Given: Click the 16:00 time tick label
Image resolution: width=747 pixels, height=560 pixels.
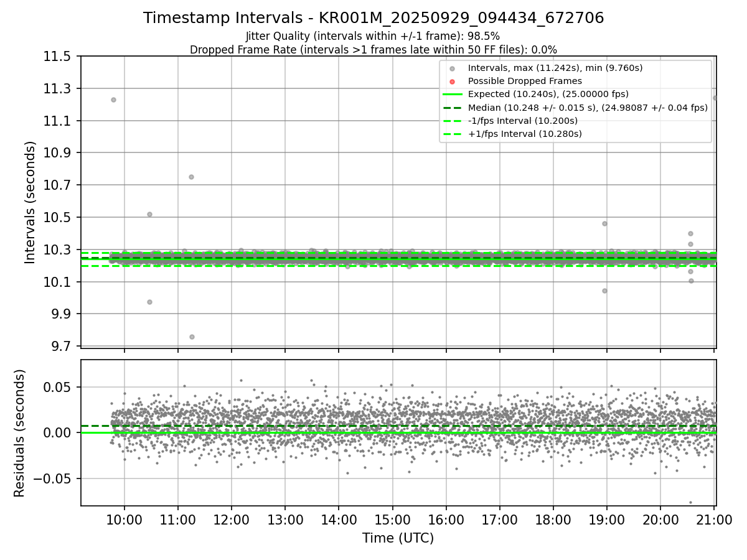Looking at the screenshot, I should pyautogui.click(x=446, y=519).
